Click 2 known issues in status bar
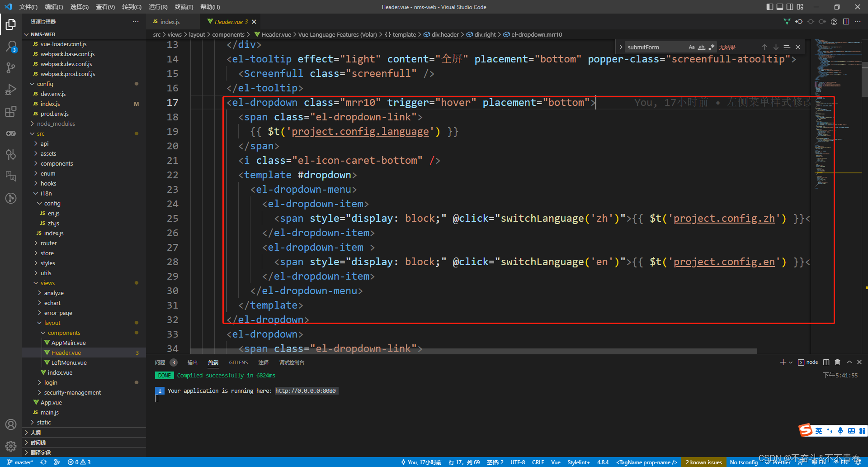This screenshot has height=467, width=868. tap(703, 462)
